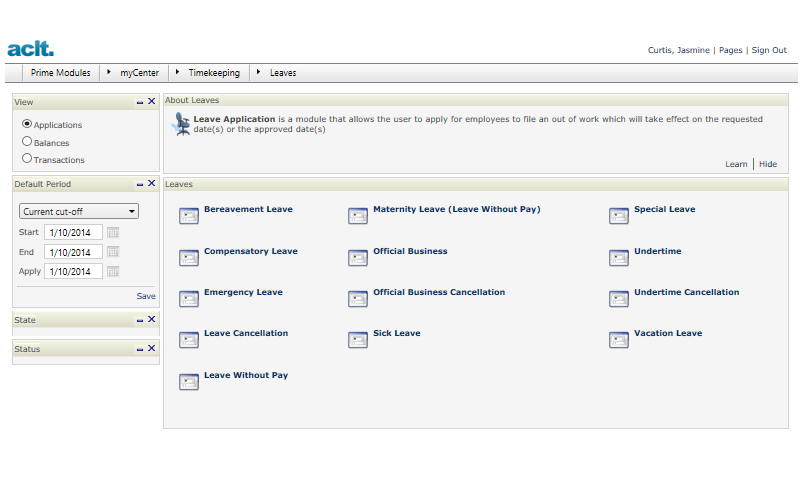The height and width of the screenshot is (500, 800).
Task: Sign Out of the account
Action: 769,50
